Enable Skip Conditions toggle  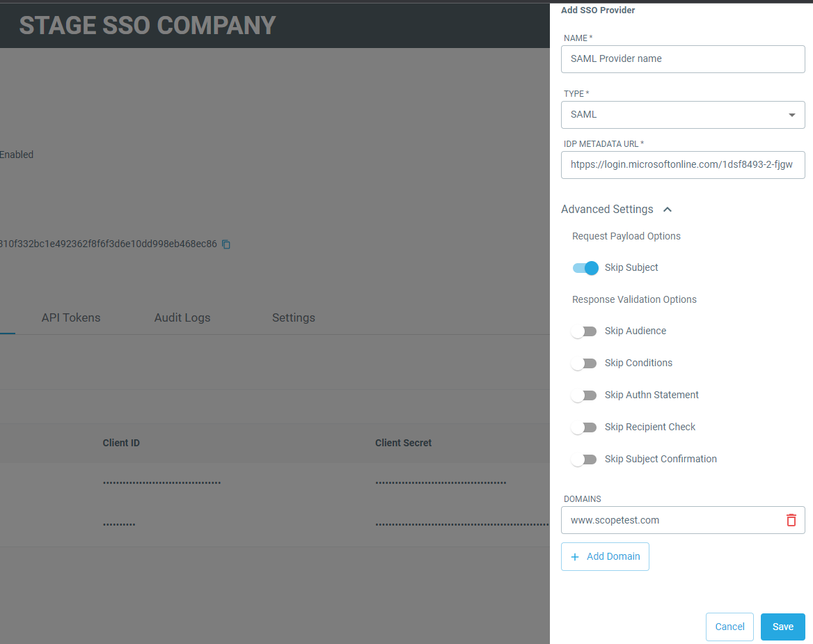[584, 363]
